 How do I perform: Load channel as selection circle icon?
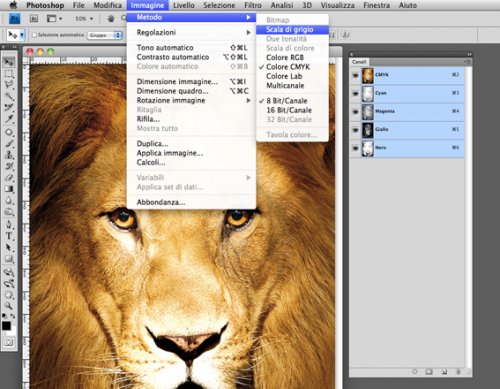(x=415, y=371)
